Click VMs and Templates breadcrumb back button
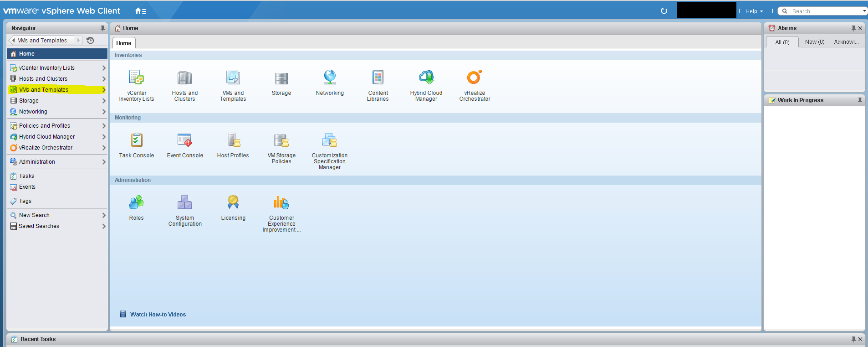This screenshot has width=868, height=347. [41, 41]
